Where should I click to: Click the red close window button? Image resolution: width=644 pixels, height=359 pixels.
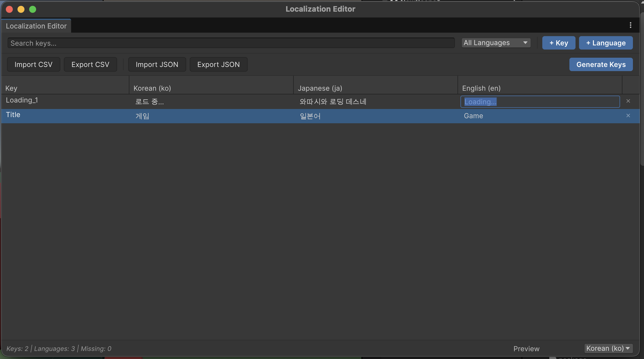point(9,9)
